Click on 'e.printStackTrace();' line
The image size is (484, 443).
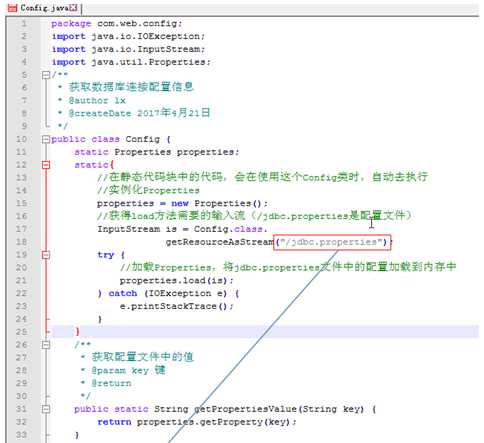[x=177, y=306]
